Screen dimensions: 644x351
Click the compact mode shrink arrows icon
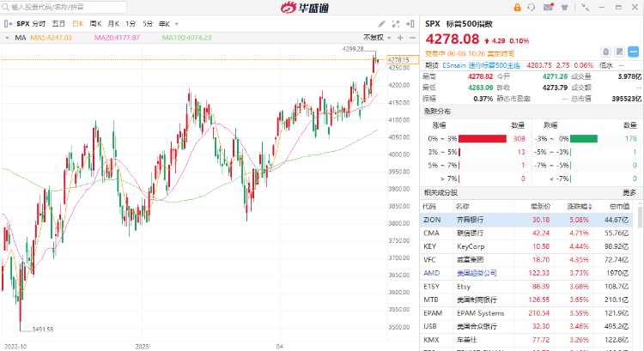tap(586, 8)
